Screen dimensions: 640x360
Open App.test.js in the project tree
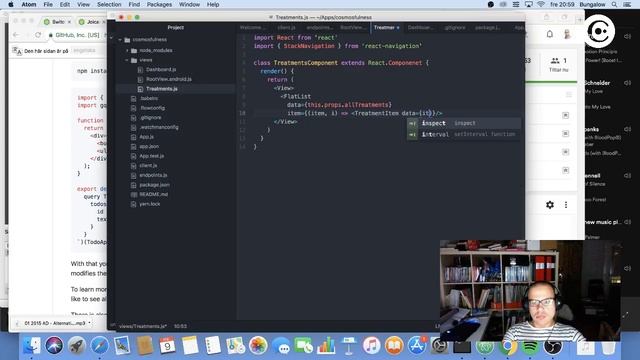click(151, 156)
